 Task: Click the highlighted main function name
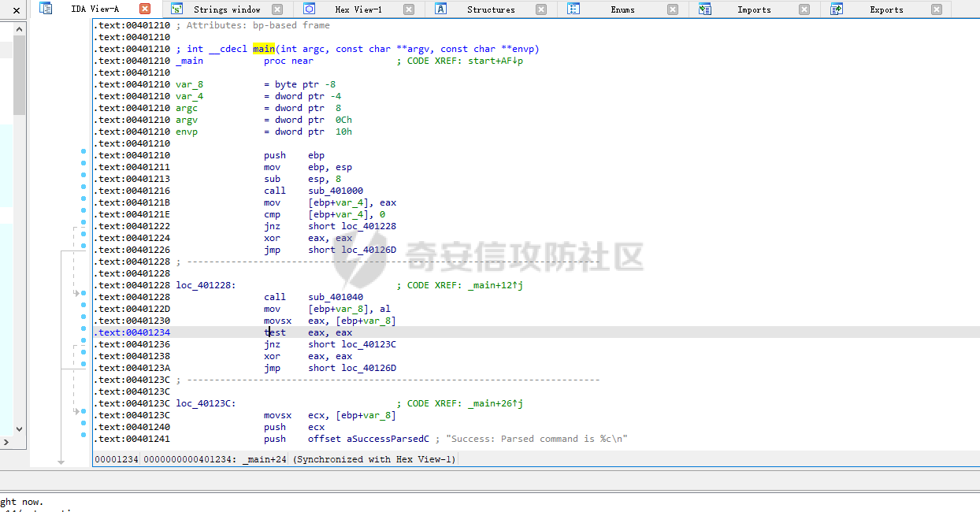pyautogui.click(x=263, y=49)
